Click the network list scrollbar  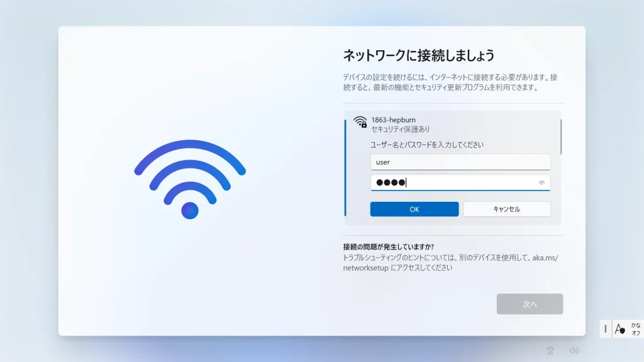click(x=560, y=137)
